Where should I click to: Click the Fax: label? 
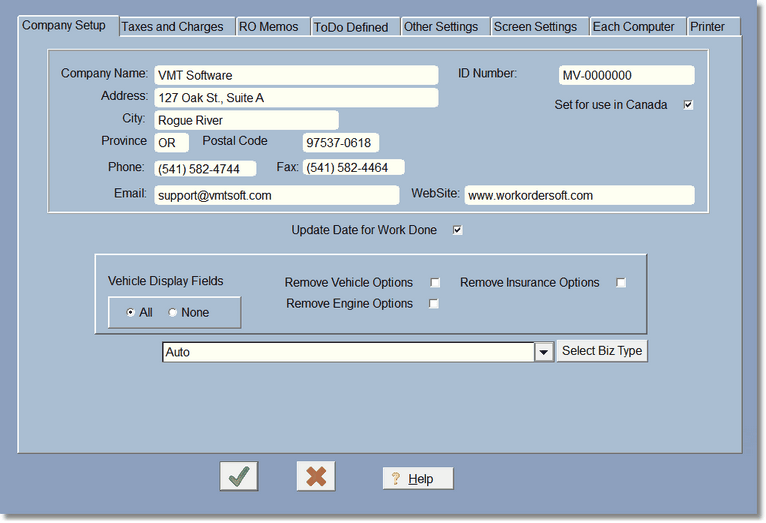287,167
